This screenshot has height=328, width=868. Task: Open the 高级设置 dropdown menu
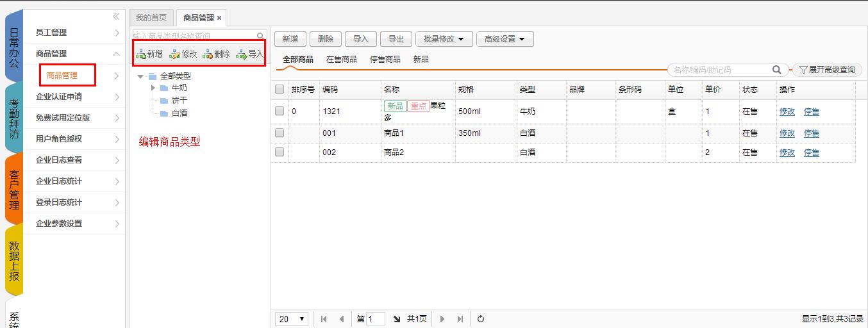[505, 39]
